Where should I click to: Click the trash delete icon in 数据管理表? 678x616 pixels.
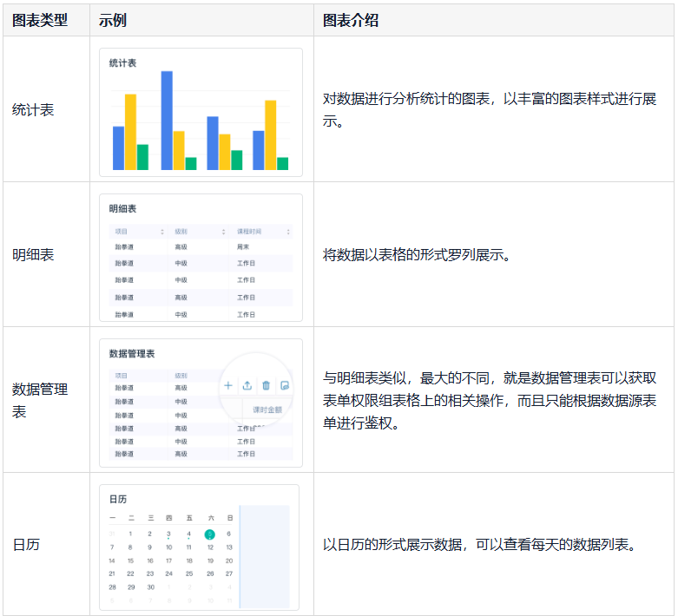coord(267,385)
